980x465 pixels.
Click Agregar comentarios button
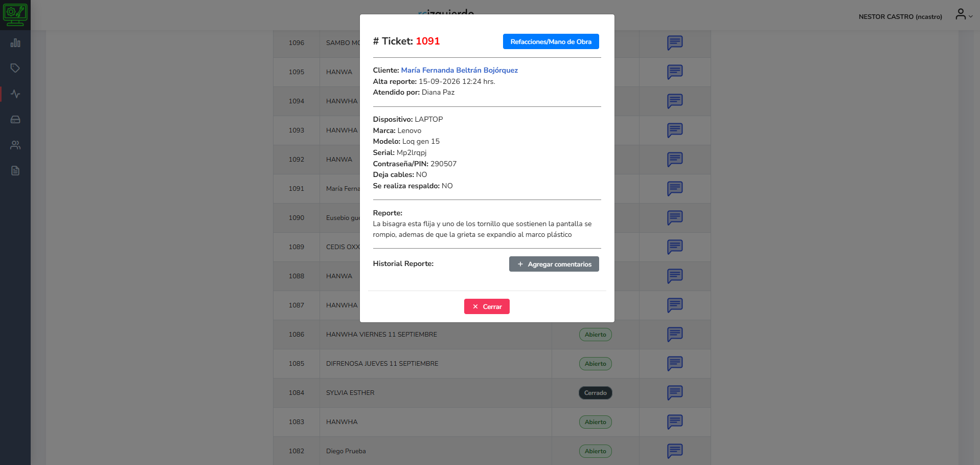(554, 264)
